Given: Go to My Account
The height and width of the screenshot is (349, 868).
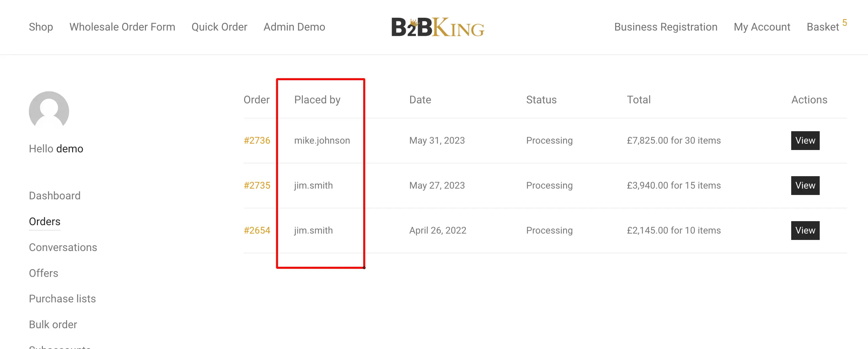Looking at the screenshot, I should [x=762, y=27].
